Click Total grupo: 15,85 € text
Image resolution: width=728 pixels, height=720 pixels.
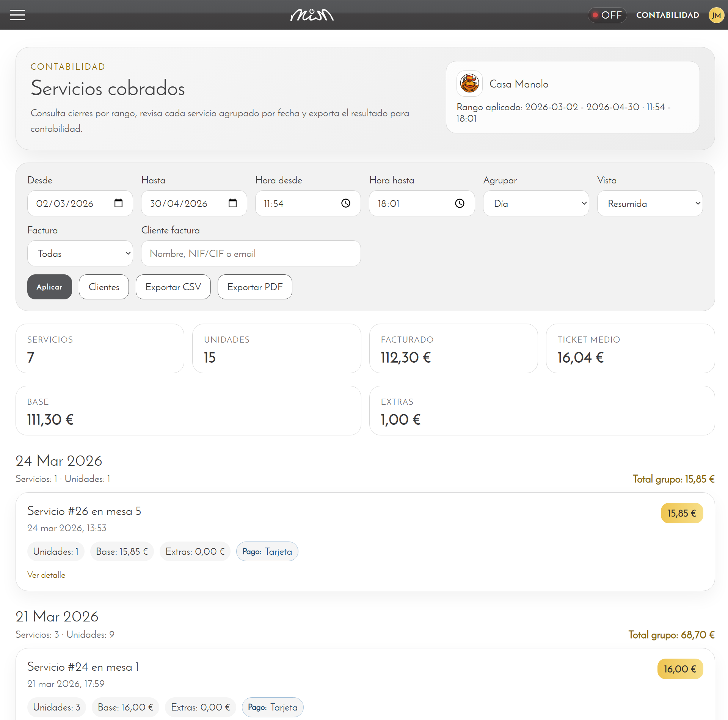click(673, 479)
